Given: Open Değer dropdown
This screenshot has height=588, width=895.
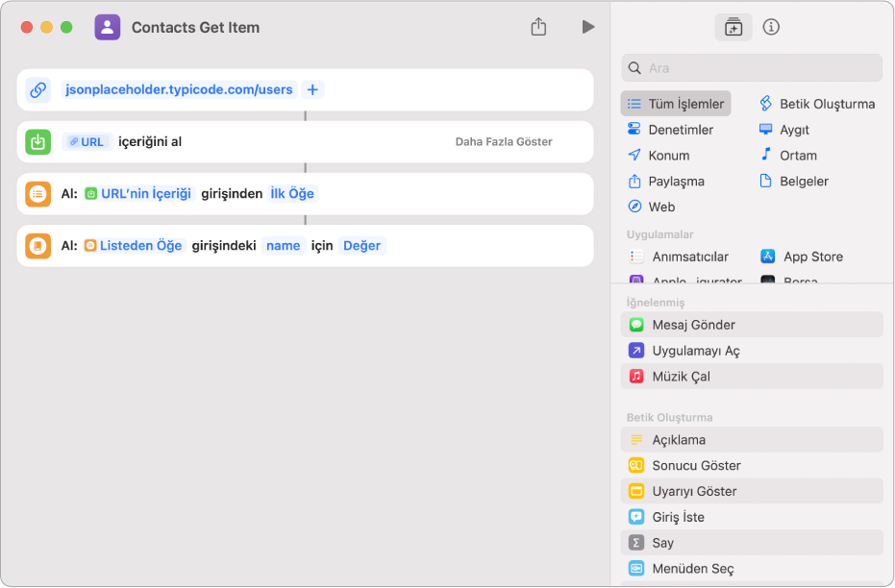Looking at the screenshot, I should (x=361, y=246).
